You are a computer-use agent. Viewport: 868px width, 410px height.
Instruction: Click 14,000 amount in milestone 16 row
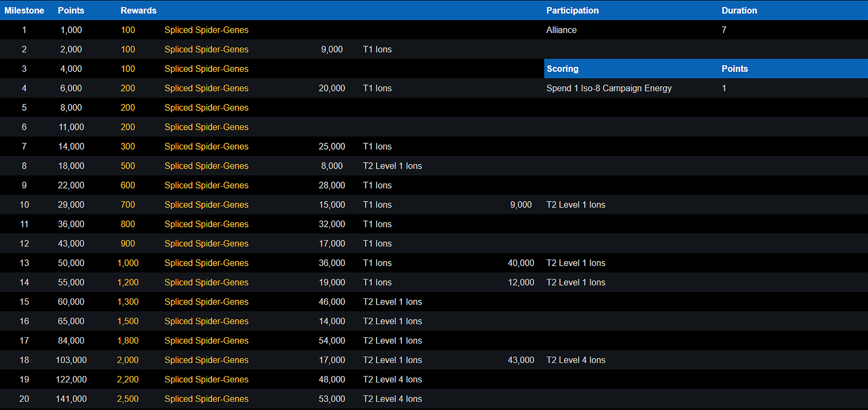point(332,321)
